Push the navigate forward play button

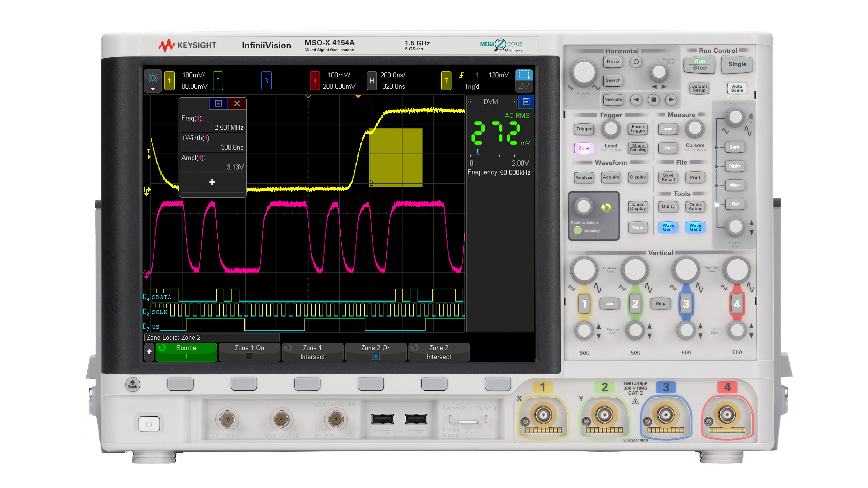(x=671, y=99)
